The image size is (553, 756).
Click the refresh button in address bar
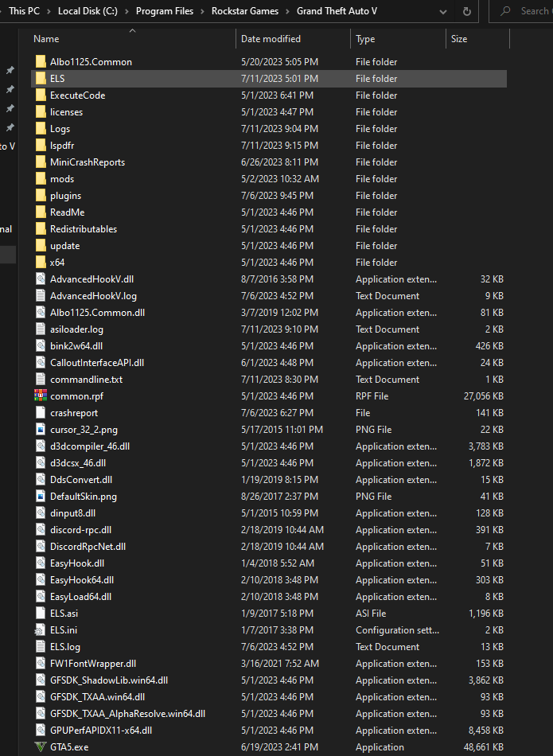point(467,11)
